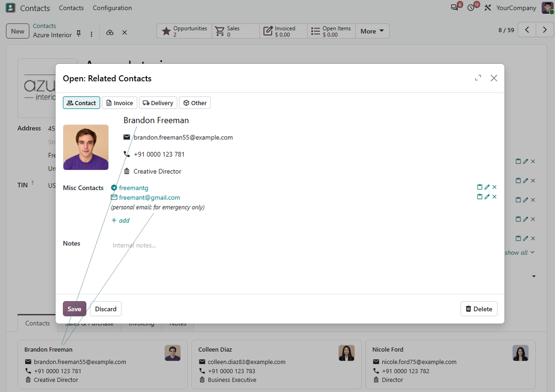Click the TIN help question mark

click(x=32, y=183)
